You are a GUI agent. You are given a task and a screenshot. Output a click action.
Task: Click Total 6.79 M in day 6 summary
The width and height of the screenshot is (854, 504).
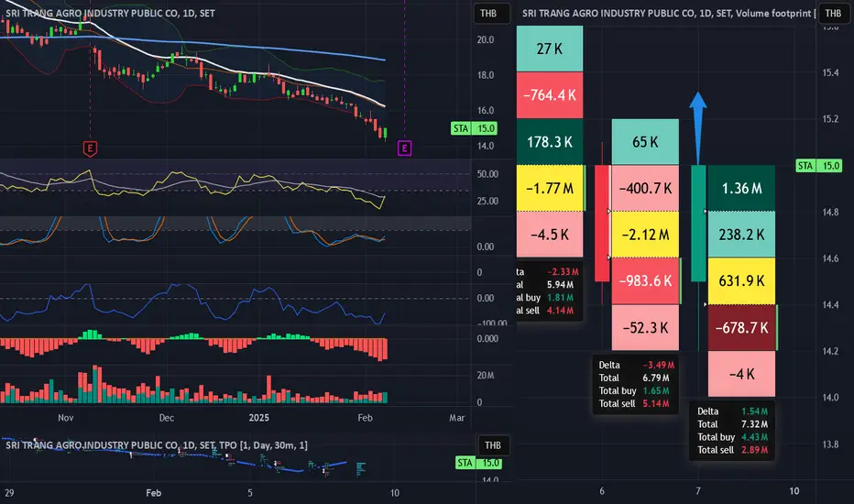tap(636, 378)
